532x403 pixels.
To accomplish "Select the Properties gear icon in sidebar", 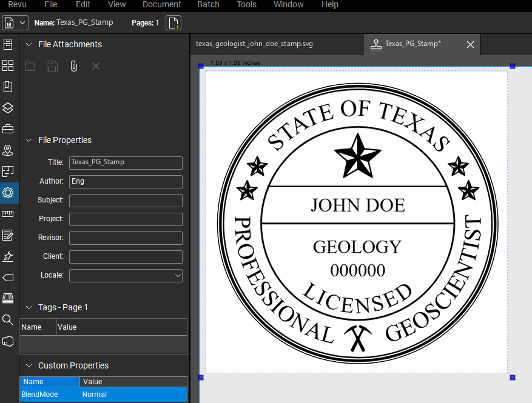I will click(8, 193).
